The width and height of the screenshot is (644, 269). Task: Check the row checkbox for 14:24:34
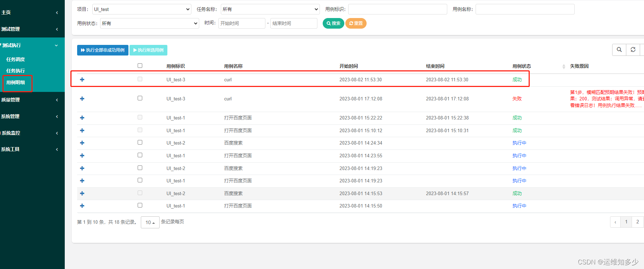pos(140,142)
